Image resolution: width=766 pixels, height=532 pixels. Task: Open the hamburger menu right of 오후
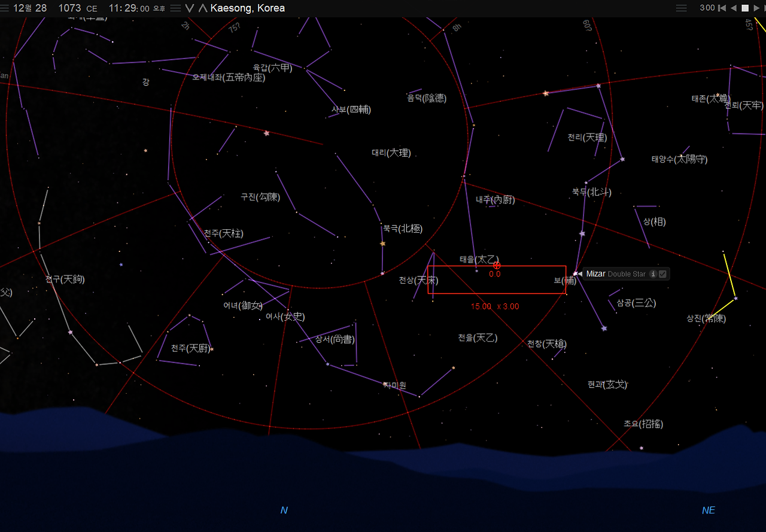[175, 8]
